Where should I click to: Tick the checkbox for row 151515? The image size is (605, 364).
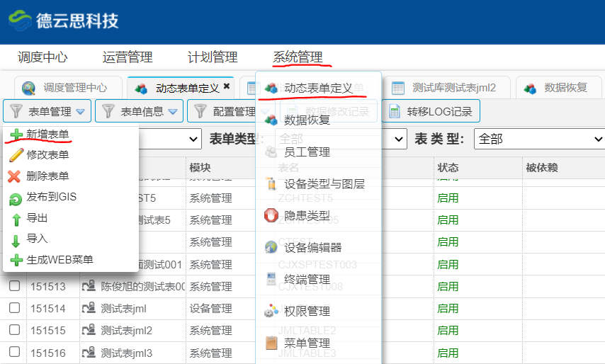click(x=14, y=331)
